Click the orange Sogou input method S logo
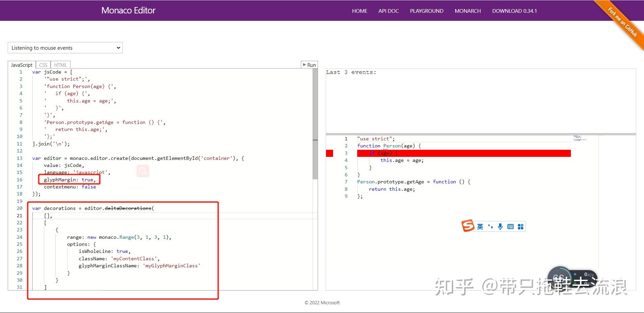Viewport: 644px width, 313px height. click(469, 226)
